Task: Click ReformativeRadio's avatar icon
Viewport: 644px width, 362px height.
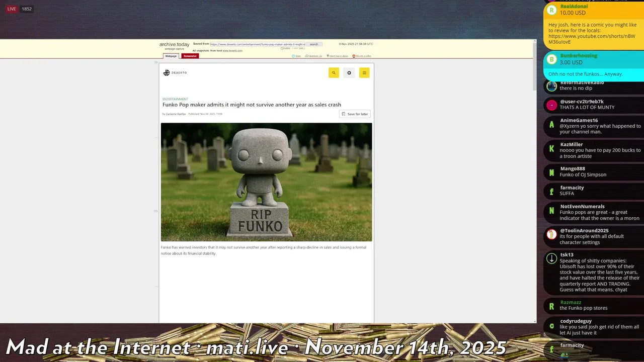Action: [552, 86]
